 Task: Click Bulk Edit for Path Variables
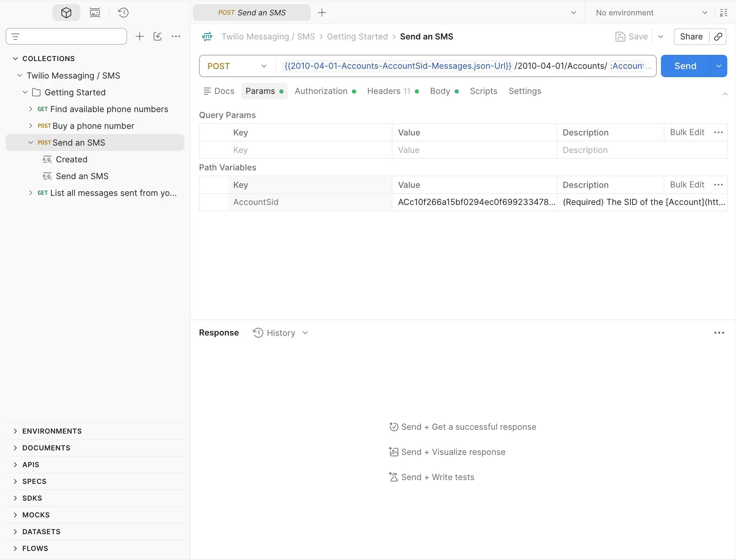[687, 185]
